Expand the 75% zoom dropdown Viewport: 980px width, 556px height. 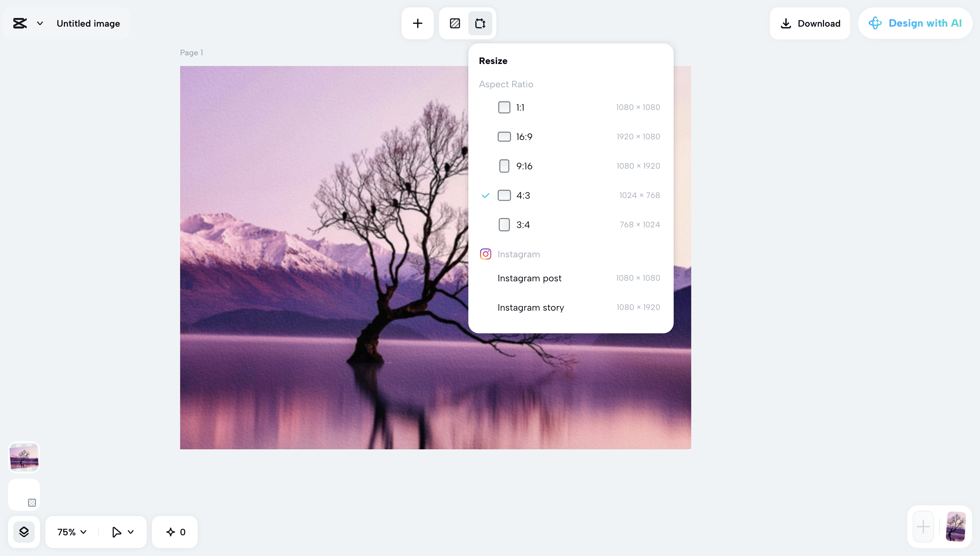pyautogui.click(x=72, y=532)
